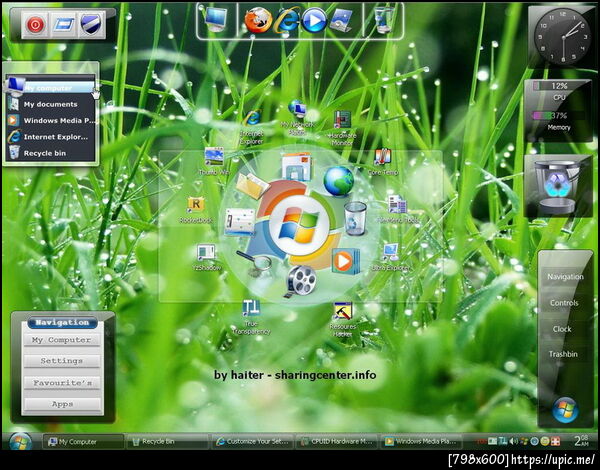Screen dimensions: 600x470
Task: Click the volume icon in system tray
Action: tap(514, 441)
